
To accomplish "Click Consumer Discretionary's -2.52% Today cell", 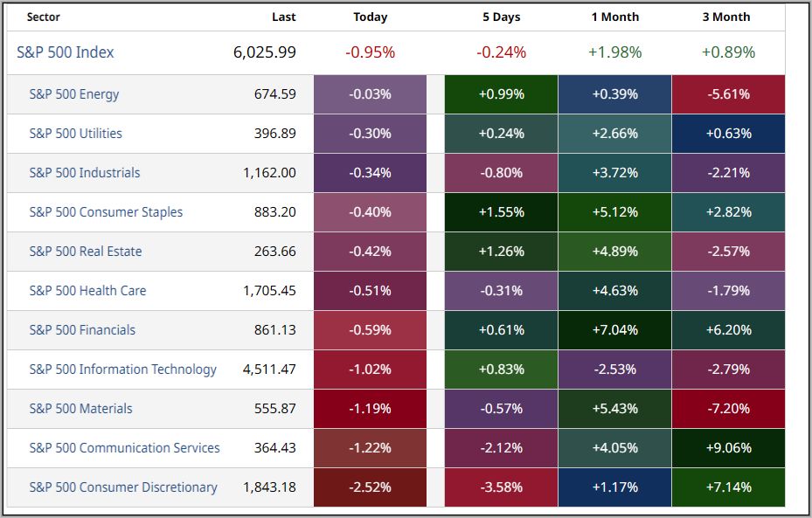I will [371, 487].
